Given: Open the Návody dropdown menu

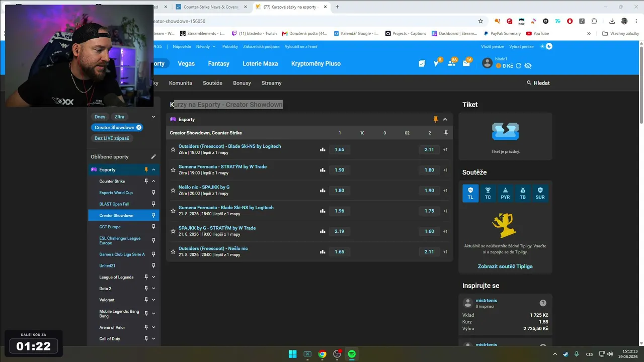Looking at the screenshot, I should (x=206, y=46).
